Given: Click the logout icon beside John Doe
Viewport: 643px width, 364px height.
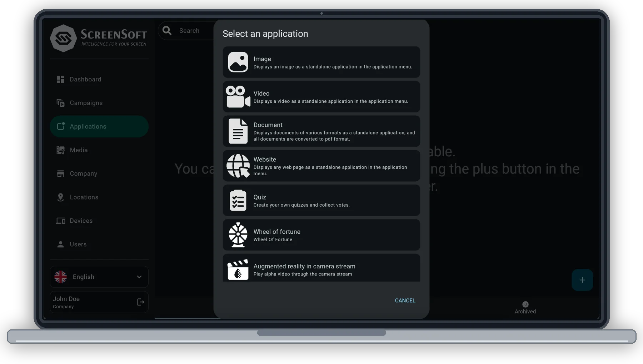Looking at the screenshot, I should pyautogui.click(x=141, y=302).
